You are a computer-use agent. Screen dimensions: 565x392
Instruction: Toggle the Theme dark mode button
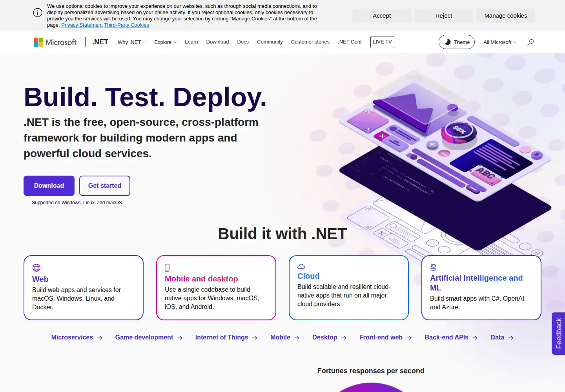coord(457,42)
